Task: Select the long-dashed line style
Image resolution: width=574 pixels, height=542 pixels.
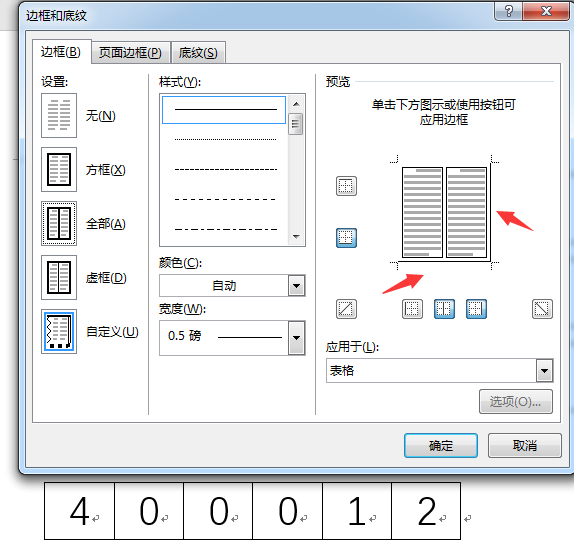Action: coord(226,199)
